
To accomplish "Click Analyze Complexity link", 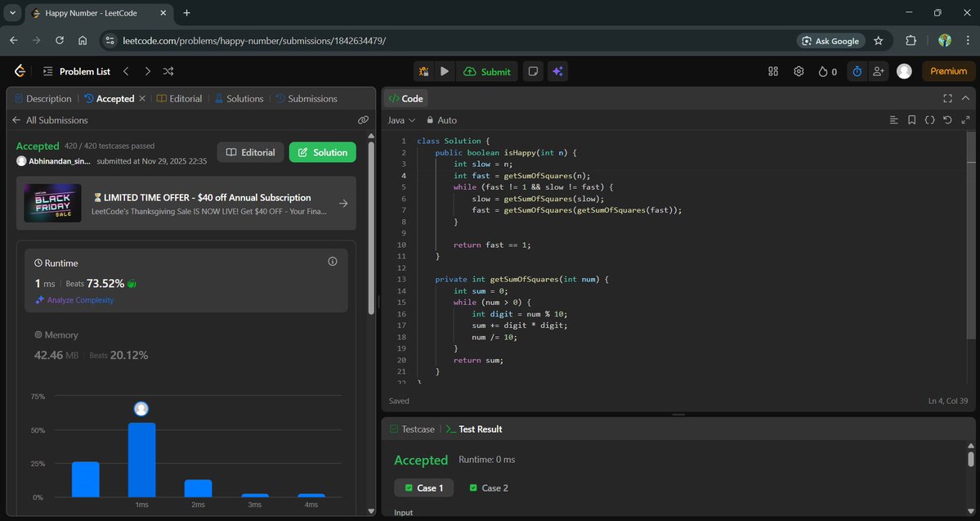I will pyautogui.click(x=74, y=300).
